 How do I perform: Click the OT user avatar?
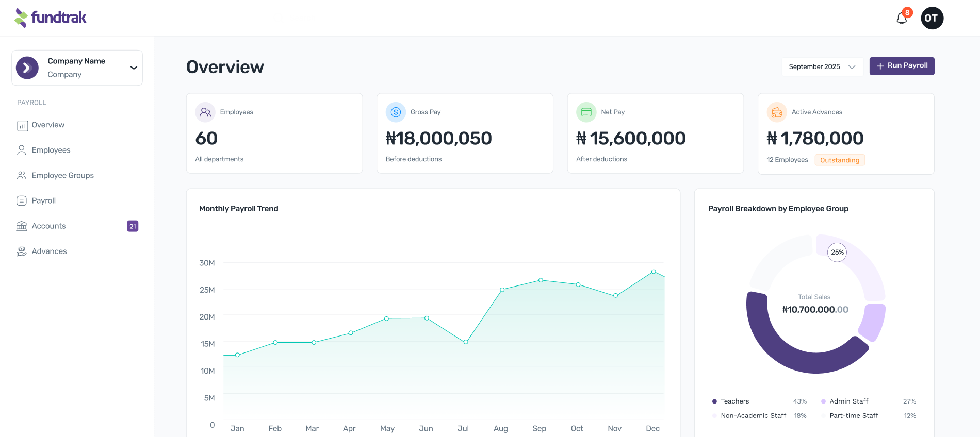coord(932,19)
